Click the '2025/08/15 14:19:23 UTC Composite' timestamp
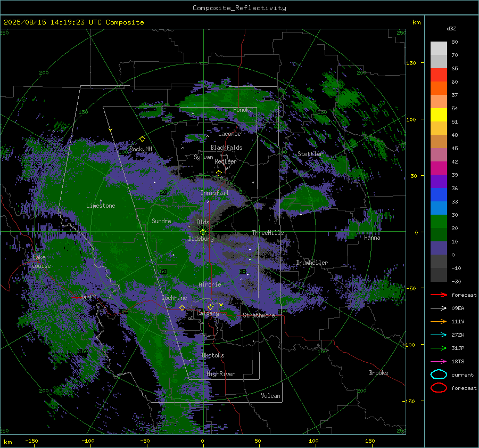 (73, 22)
